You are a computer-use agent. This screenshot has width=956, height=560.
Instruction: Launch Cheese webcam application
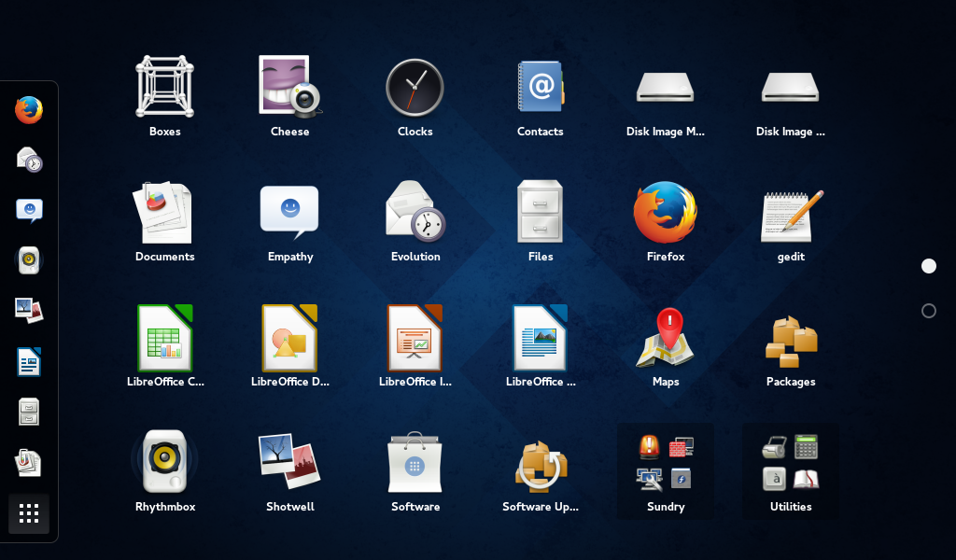289,87
